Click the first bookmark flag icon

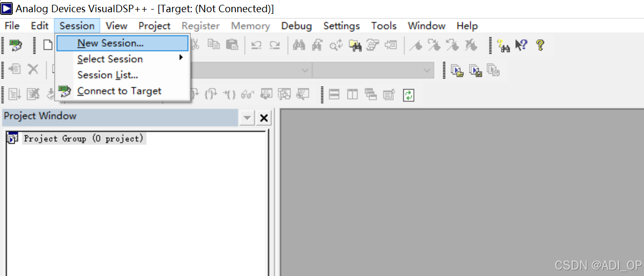416,46
